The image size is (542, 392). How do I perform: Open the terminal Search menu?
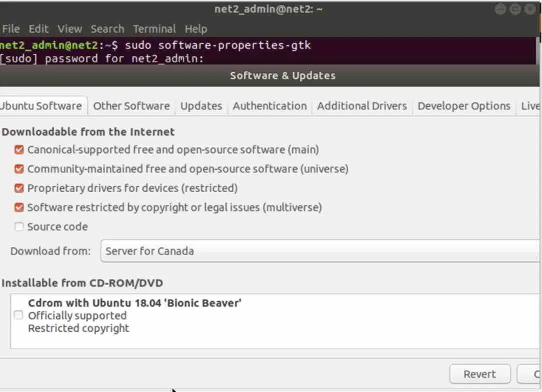click(x=107, y=29)
